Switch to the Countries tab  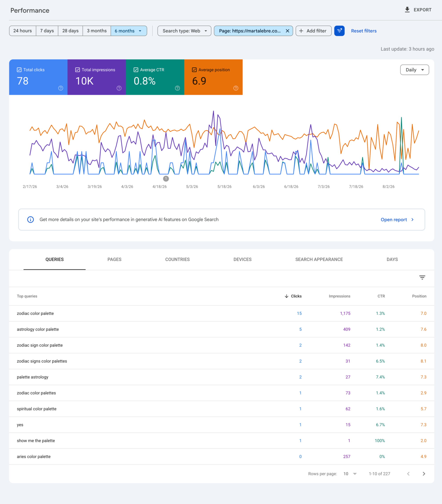click(177, 259)
